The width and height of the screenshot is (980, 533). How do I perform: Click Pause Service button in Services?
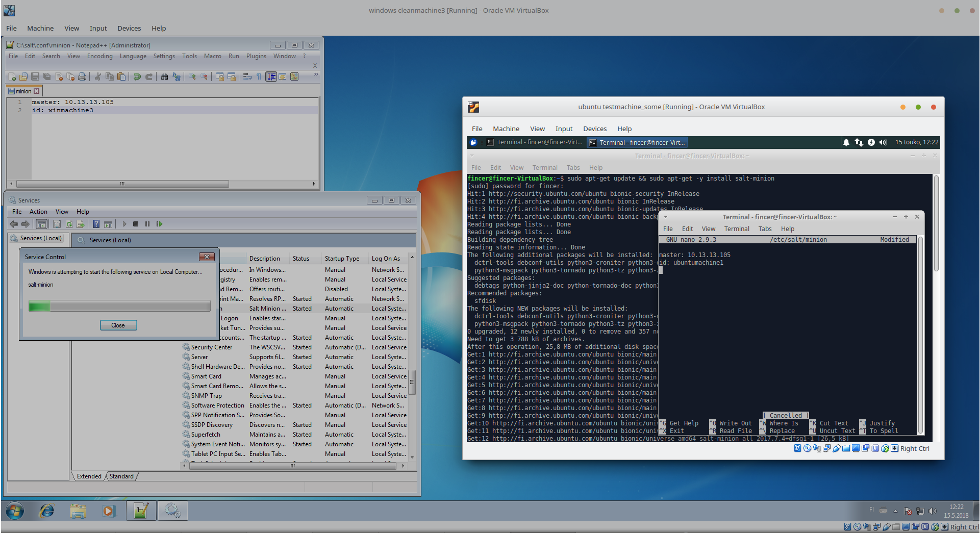point(147,224)
